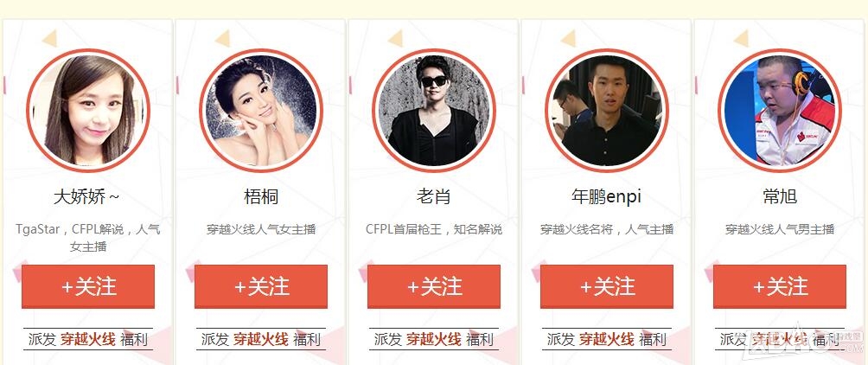Click the name 梧桐
The height and width of the screenshot is (365, 868).
(x=261, y=196)
